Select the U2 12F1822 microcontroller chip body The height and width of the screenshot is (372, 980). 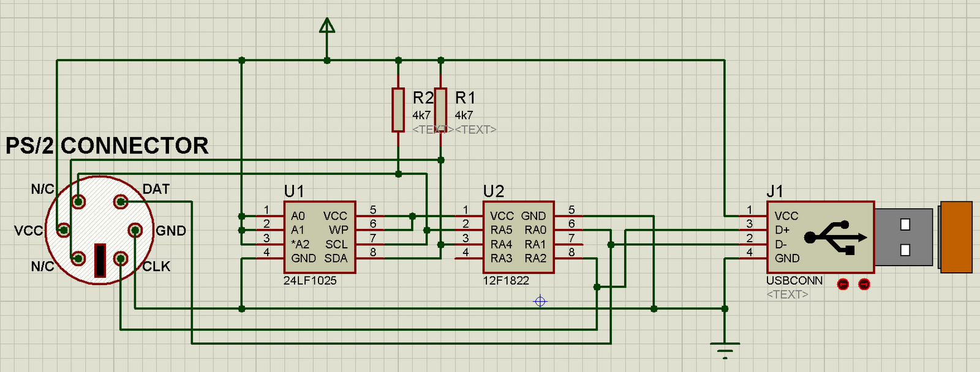click(x=519, y=237)
